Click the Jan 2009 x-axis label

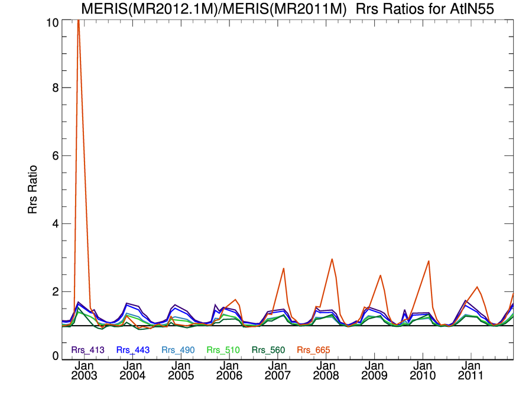(374, 371)
